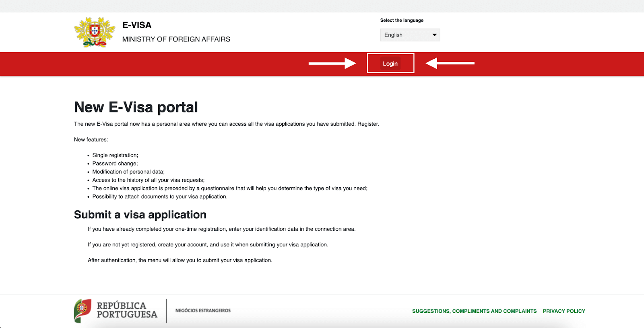Click the 'Select the language' label
This screenshot has width=644, height=328.
401,20
